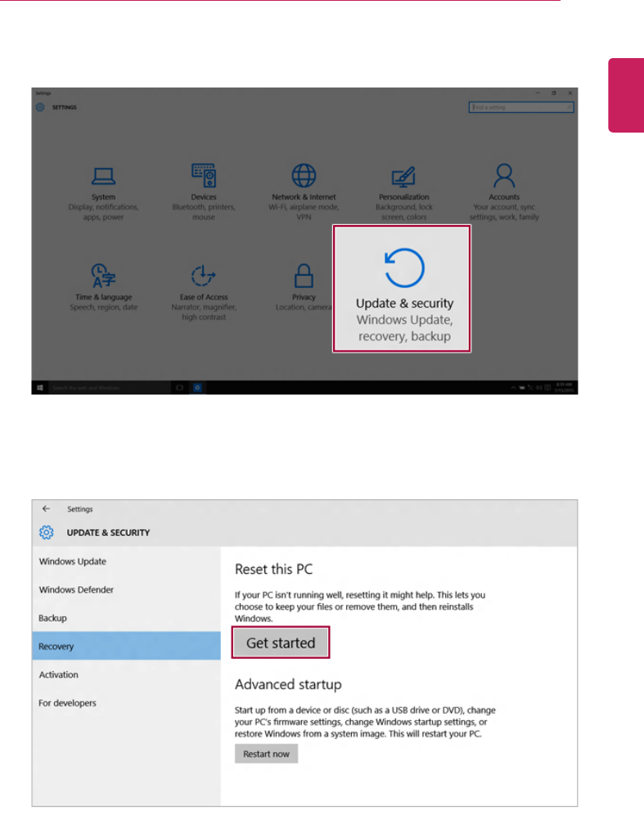Open the Devices settings category
644x825 pixels.
pyautogui.click(x=204, y=192)
